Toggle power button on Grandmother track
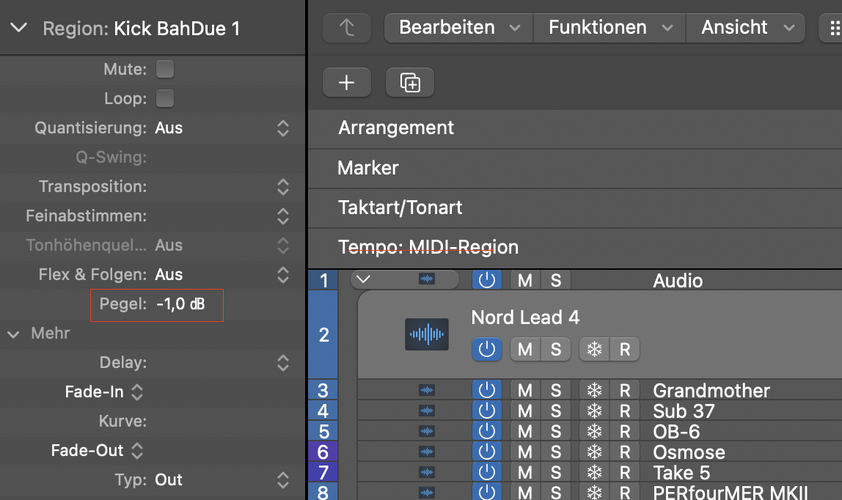 click(486, 390)
